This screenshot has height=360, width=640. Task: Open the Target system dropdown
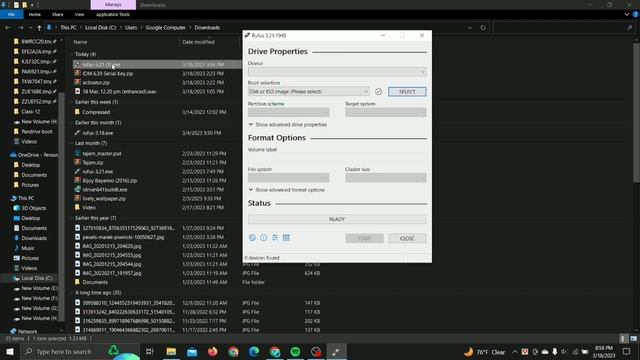point(386,112)
